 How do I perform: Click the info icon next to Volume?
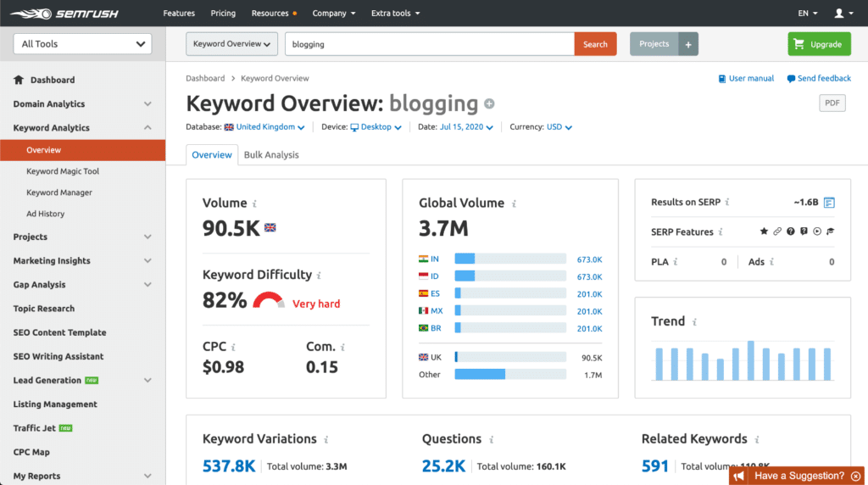[254, 203]
